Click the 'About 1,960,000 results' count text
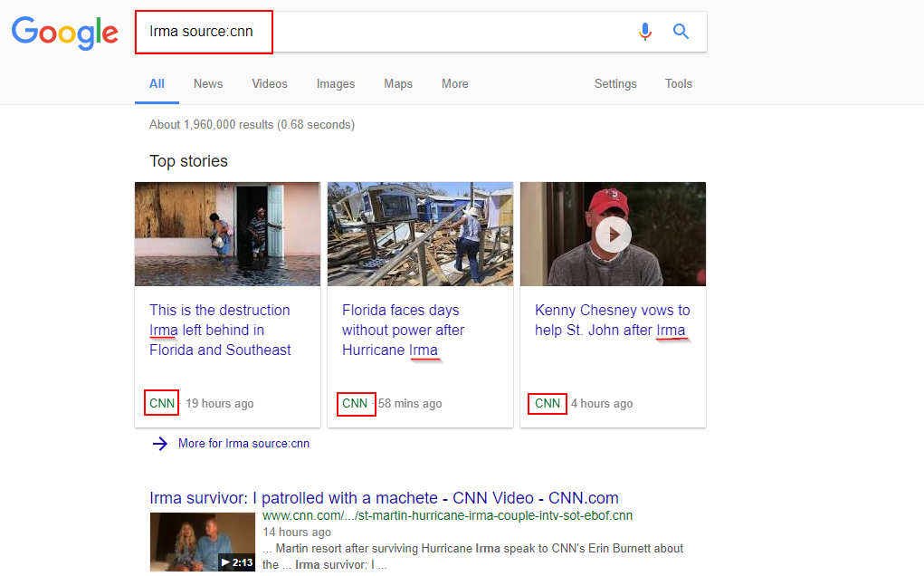Viewport: 924px width, 576px height. [252, 124]
